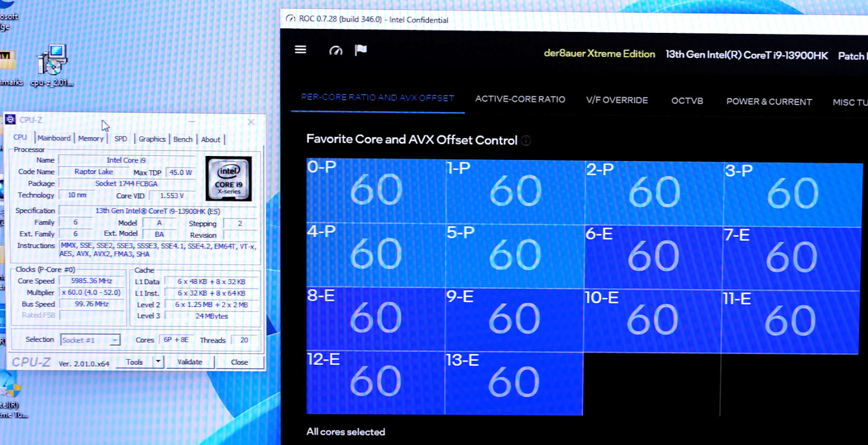The width and height of the screenshot is (868, 445).
Task: Expand the Tools dropdown arrow in CPU-Z
Action: pyautogui.click(x=158, y=362)
